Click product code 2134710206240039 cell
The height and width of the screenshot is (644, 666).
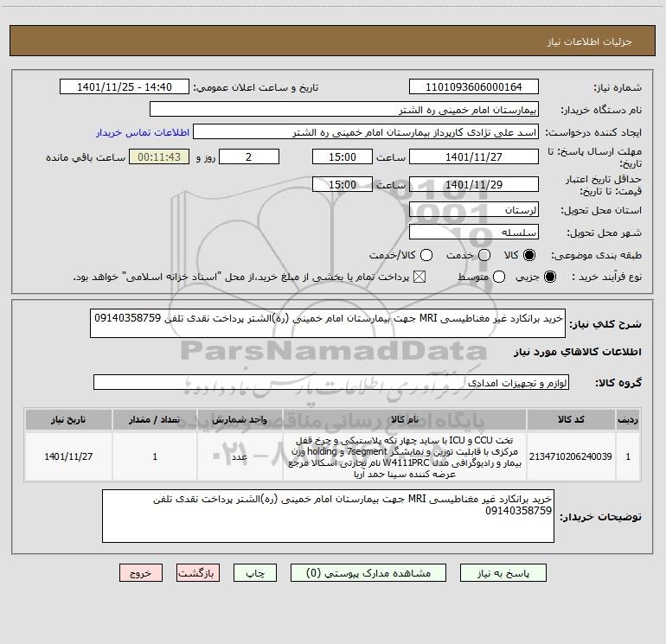pos(571,456)
